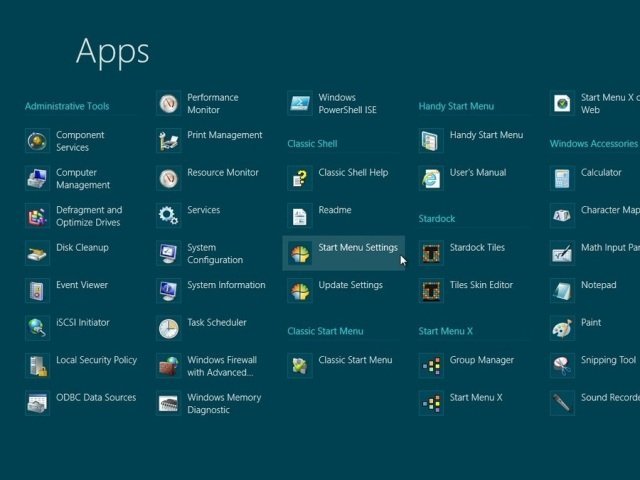The width and height of the screenshot is (640, 480).
Task: Open Character Map icon
Action: 562,216
